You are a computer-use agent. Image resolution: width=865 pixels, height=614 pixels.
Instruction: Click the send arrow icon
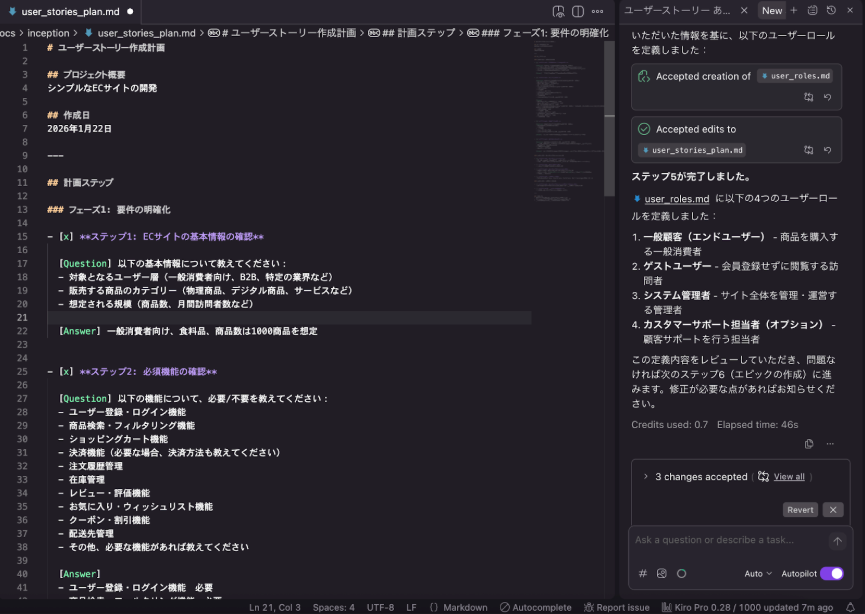pyautogui.click(x=837, y=541)
